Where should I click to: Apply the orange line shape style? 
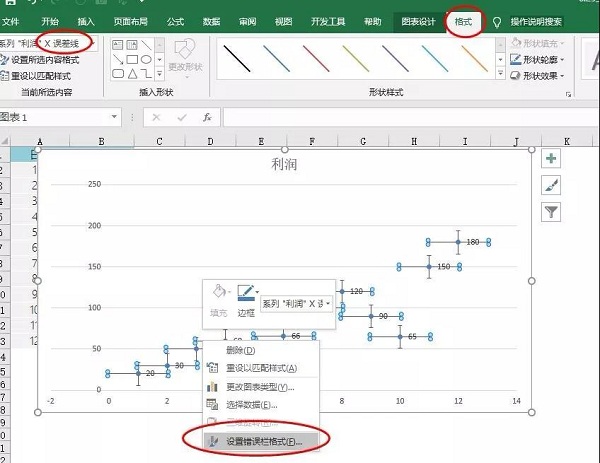coord(474,59)
